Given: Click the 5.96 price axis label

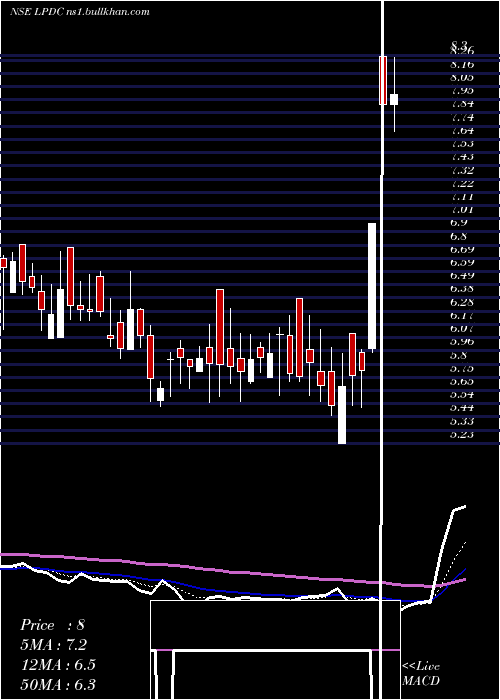Looking at the screenshot, I should pyautogui.click(x=462, y=342).
